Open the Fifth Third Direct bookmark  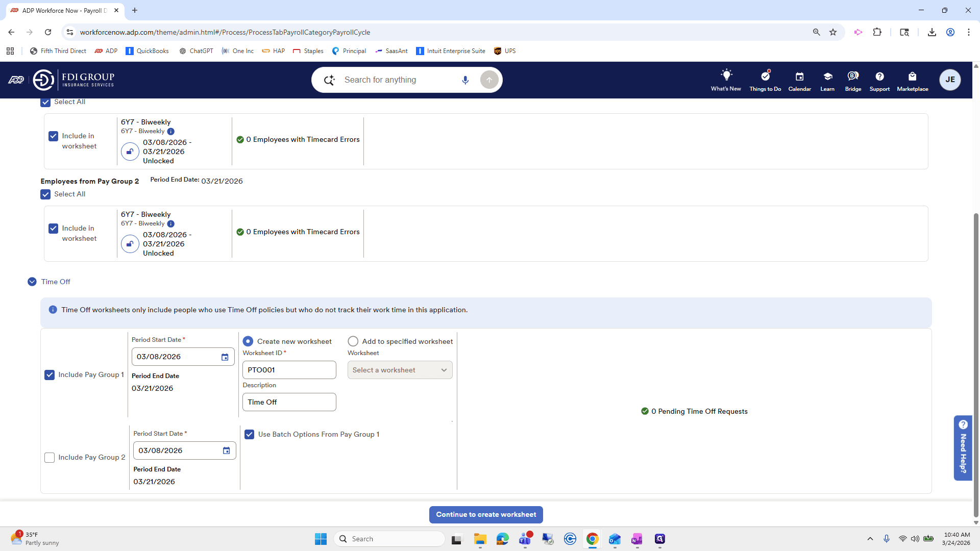click(58, 51)
